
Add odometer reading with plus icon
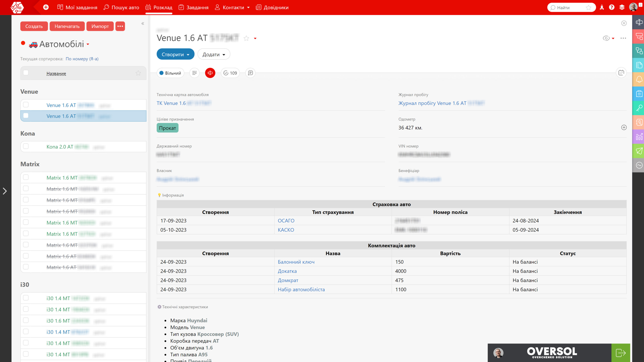click(624, 127)
